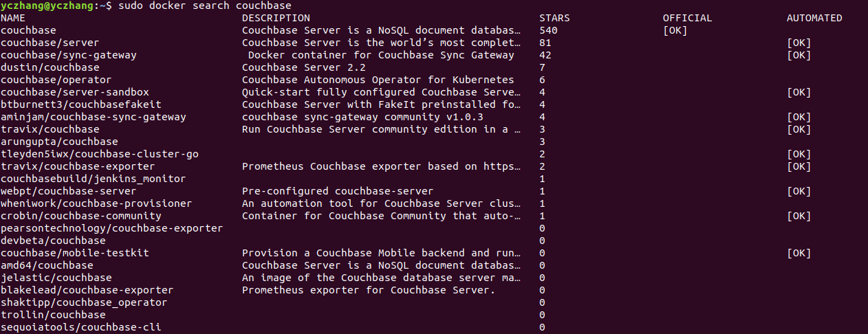Click the couchbase/operator image name
The width and height of the screenshot is (868, 334).
pos(56,80)
